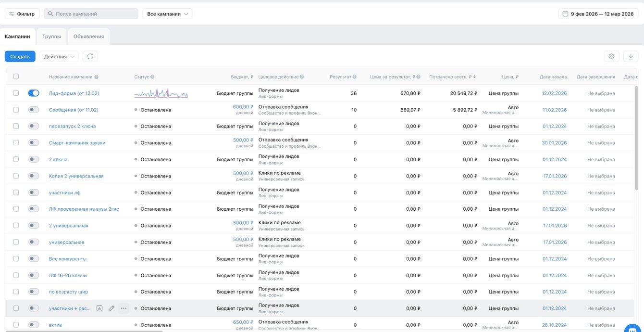Screen dimensions: 644x332
Task: Enable the Сообщения (от 11.02) campaign toggle
Action: click(34, 110)
